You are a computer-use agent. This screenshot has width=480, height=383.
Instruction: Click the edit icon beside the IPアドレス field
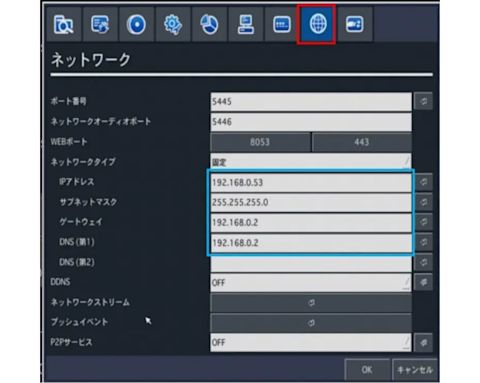pyautogui.click(x=423, y=182)
